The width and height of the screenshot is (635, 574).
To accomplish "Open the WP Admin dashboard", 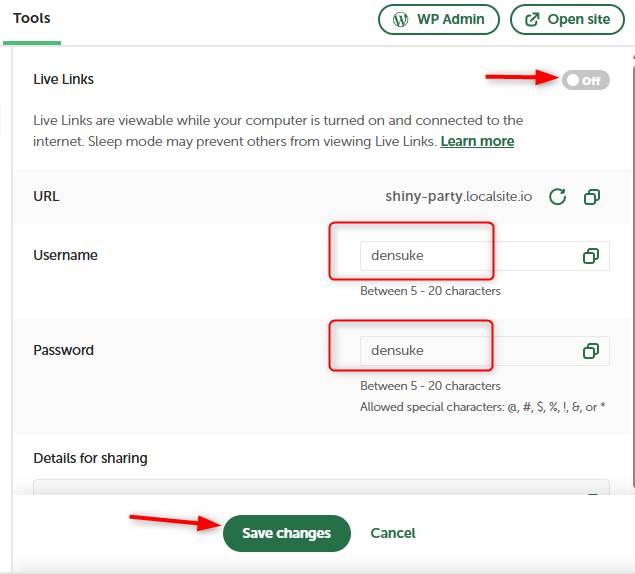I will (x=438, y=19).
